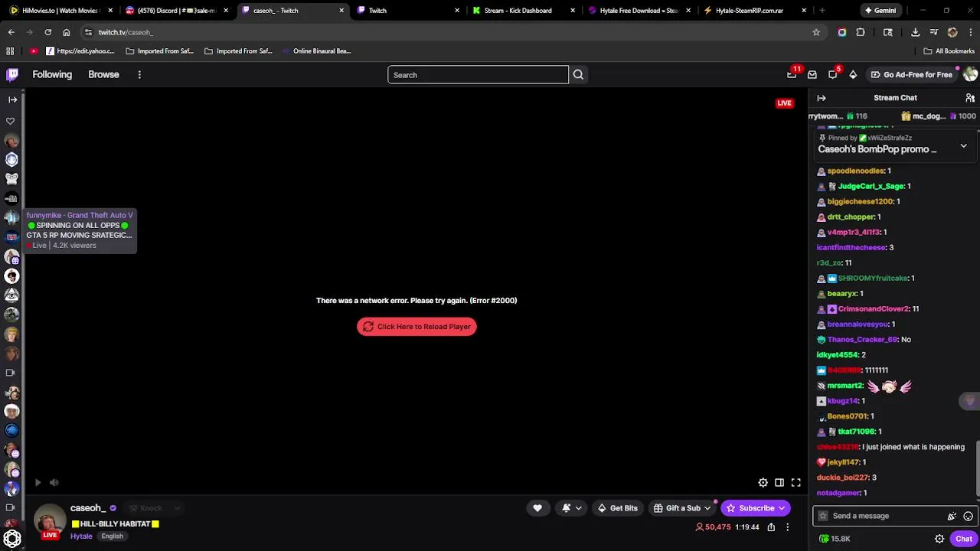This screenshot has height=551, width=980.
Task: Open the All Bookmarks folder
Action: point(949,51)
